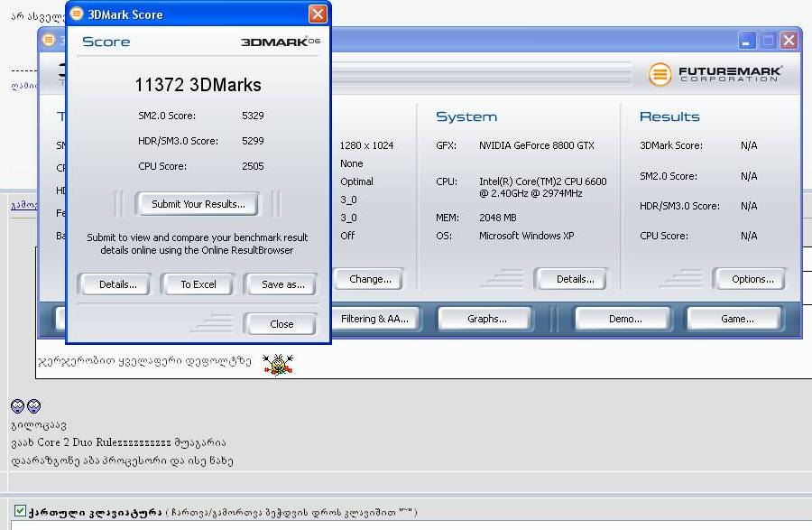
Task: Export the score with To Excel
Action: pos(198,284)
